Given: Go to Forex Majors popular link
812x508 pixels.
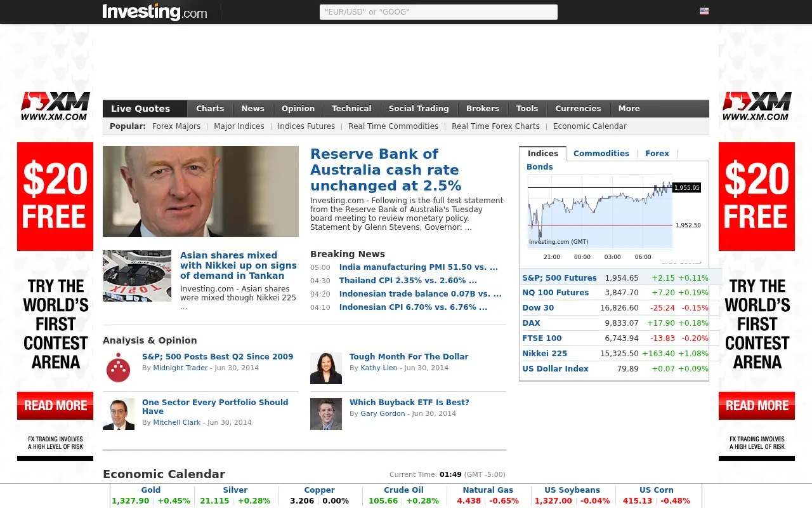Looking at the screenshot, I should pos(176,126).
